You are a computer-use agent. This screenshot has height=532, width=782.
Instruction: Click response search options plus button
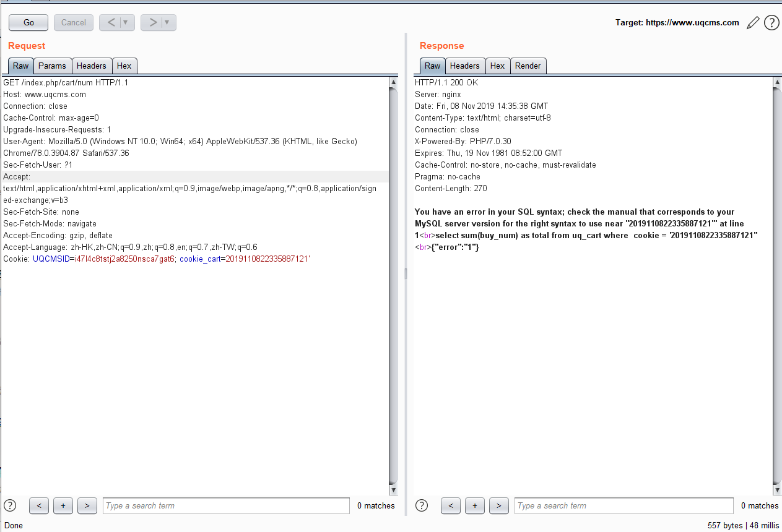[475, 505]
